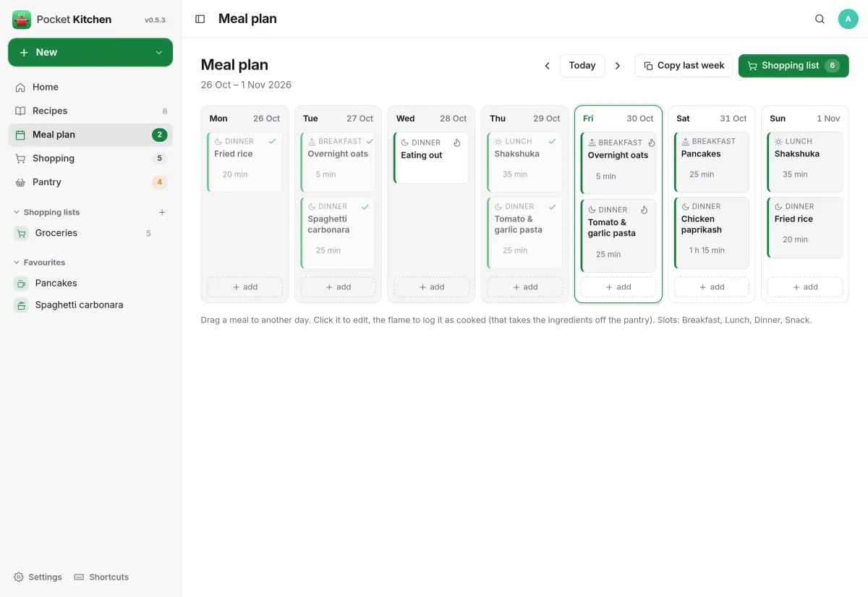Toggle cooked checkmark on Thursday's Shakshuka
868x597 pixels.
pos(553,141)
